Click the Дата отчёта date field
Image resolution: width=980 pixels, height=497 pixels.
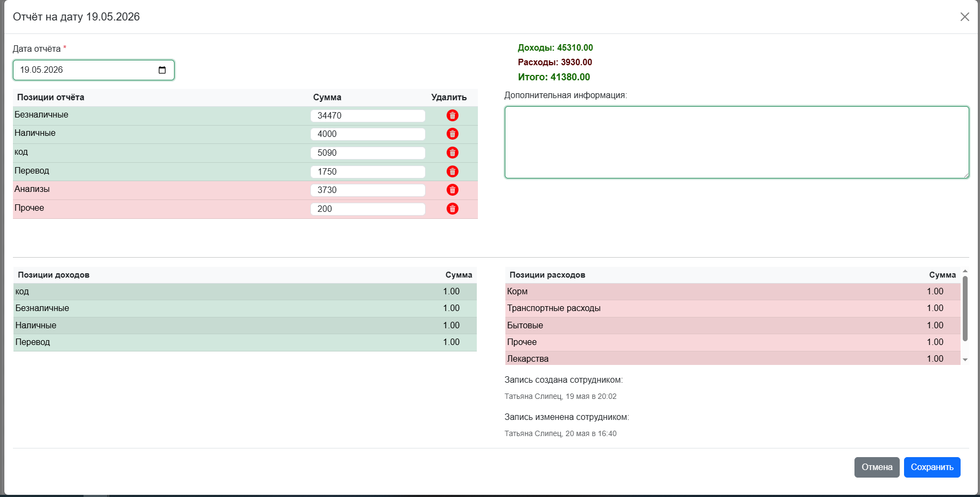coord(94,70)
